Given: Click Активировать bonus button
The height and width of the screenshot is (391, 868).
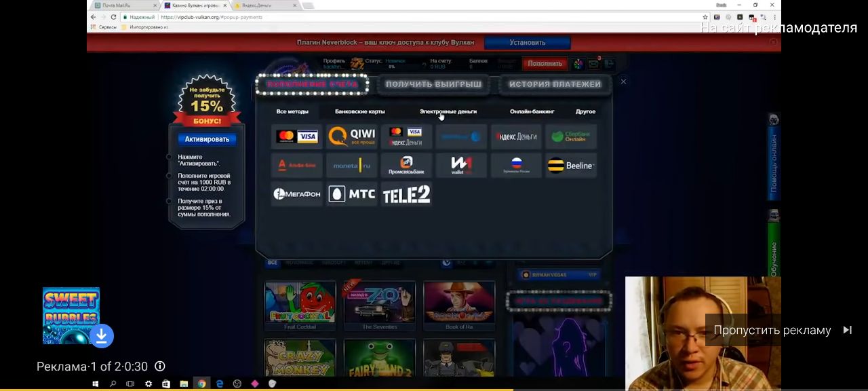Looking at the screenshot, I should point(207,139).
